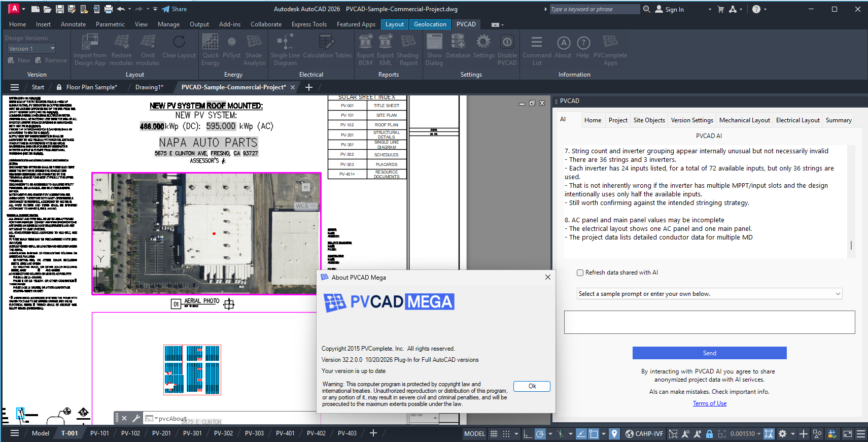Open the Design Versions 'Version 1' dropdown
This screenshot has height=442, width=868.
tap(31, 49)
